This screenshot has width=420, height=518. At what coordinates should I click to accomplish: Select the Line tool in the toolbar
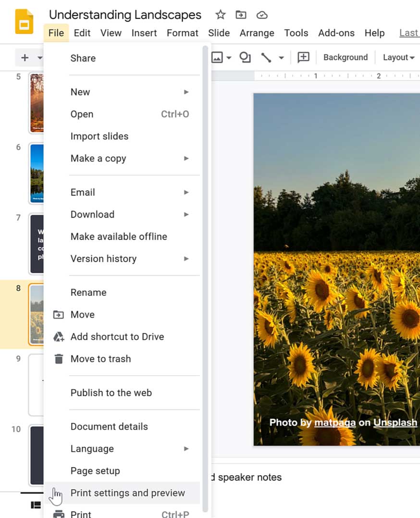pyautogui.click(x=266, y=57)
